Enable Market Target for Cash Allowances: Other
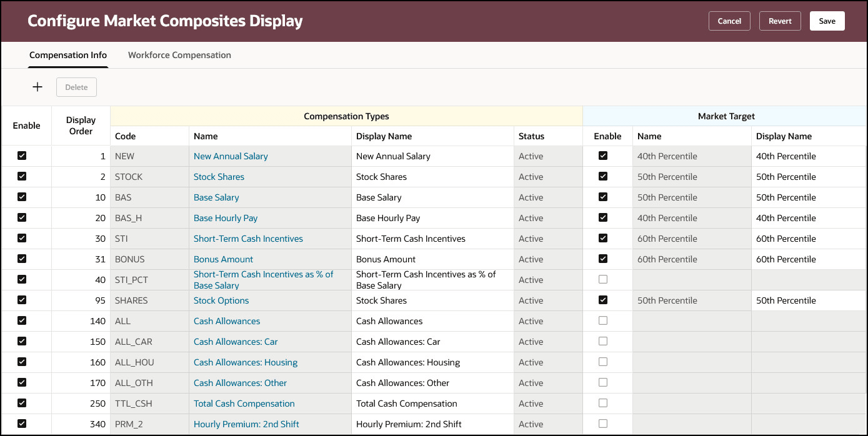Viewport: 868px width, 436px height. tap(603, 382)
